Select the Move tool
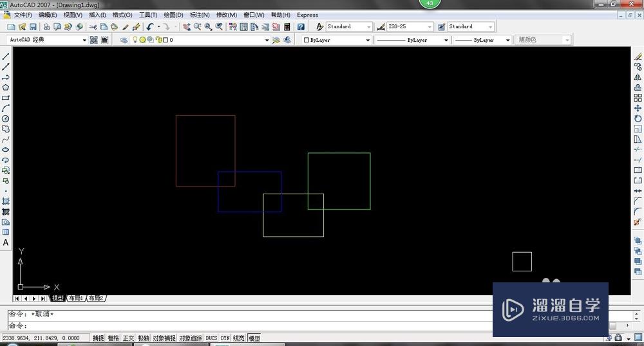 coord(638,108)
